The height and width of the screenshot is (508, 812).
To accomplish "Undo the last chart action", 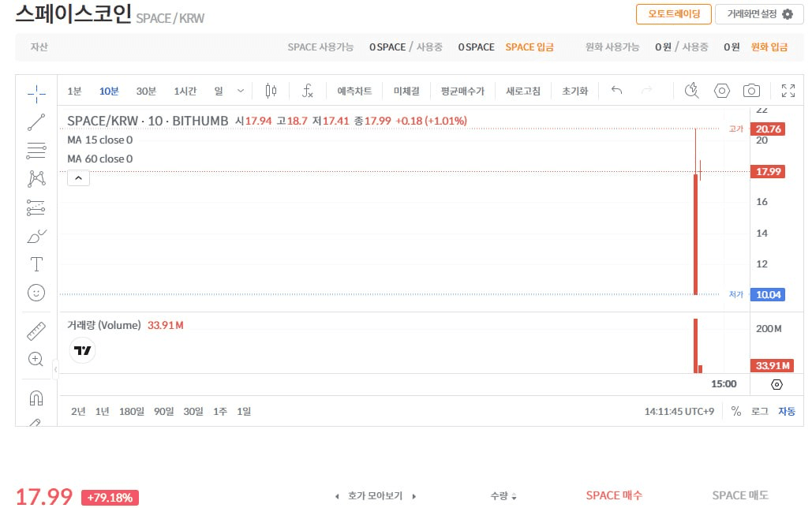I will click(x=616, y=90).
